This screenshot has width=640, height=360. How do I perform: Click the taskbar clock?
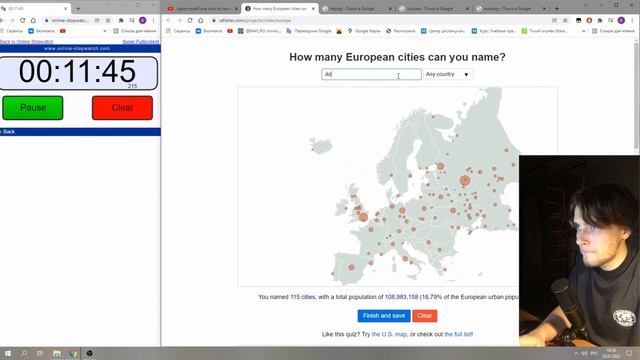[x=611, y=353]
